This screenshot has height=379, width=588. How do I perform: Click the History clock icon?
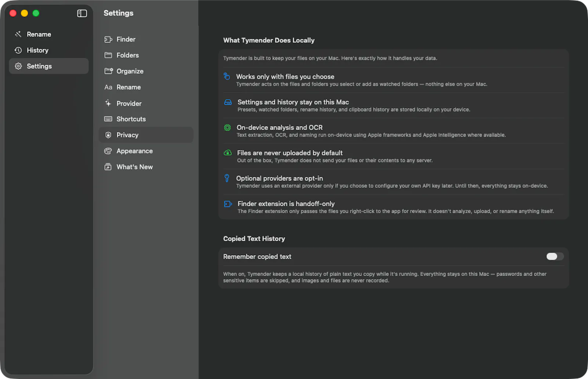[x=18, y=50]
